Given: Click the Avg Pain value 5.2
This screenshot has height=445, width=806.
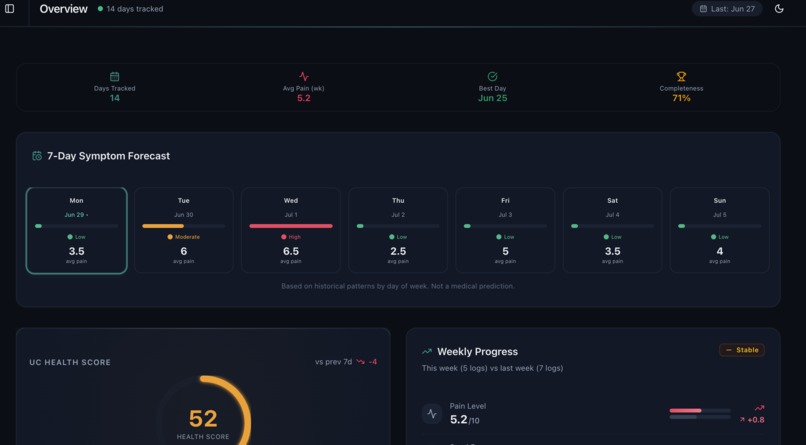Looking at the screenshot, I should point(304,98).
